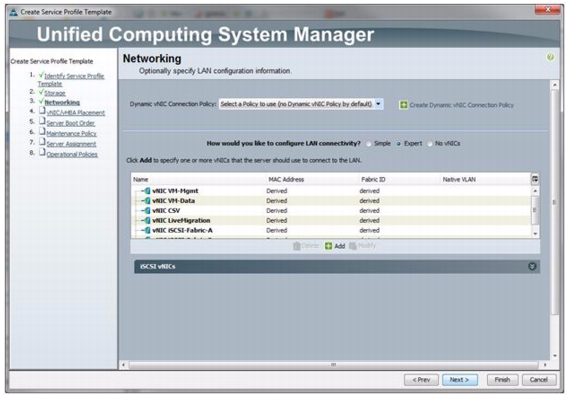Click the Finish button
This screenshot has height=398, width=576.
tap(502, 380)
